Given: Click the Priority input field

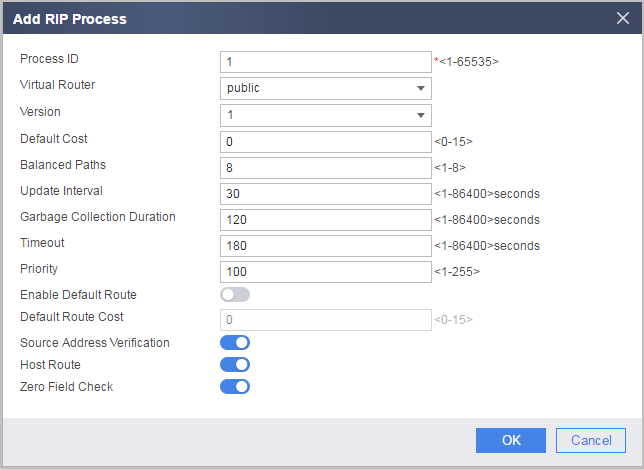Looking at the screenshot, I should [x=326, y=272].
